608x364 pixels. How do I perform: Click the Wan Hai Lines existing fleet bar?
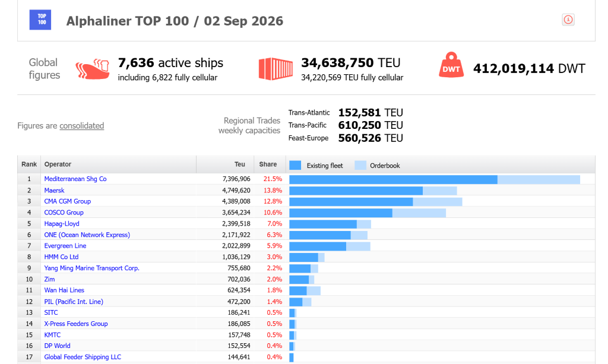click(298, 290)
